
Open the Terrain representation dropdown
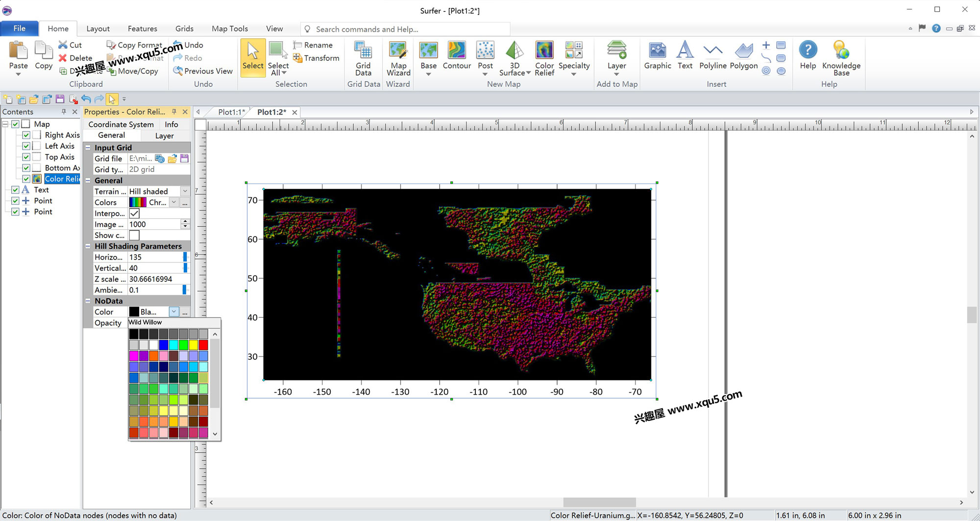click(x=185, y=191)
